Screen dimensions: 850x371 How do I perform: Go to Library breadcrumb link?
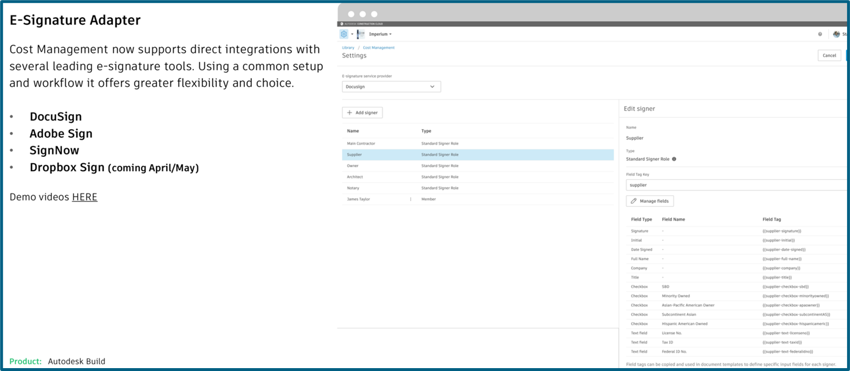coord(348,48)
